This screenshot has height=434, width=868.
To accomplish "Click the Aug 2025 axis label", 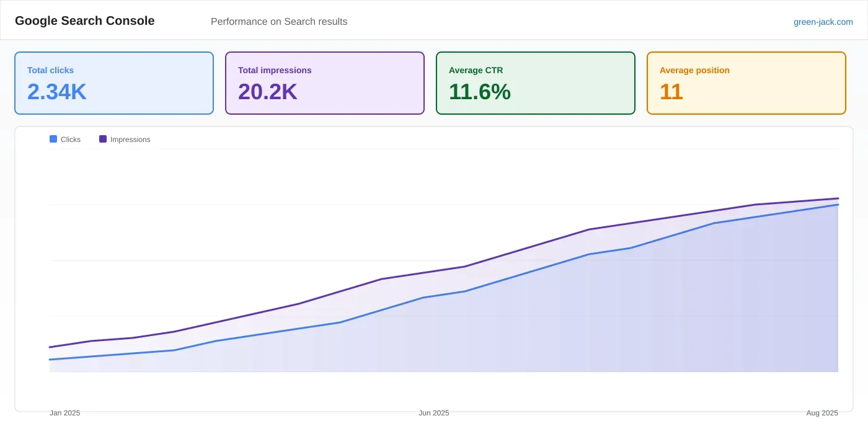I will click(822, 413).
